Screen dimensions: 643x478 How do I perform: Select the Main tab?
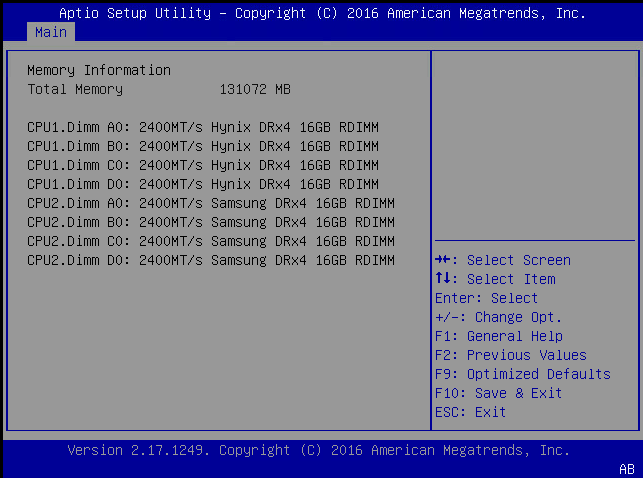point(51,32)
